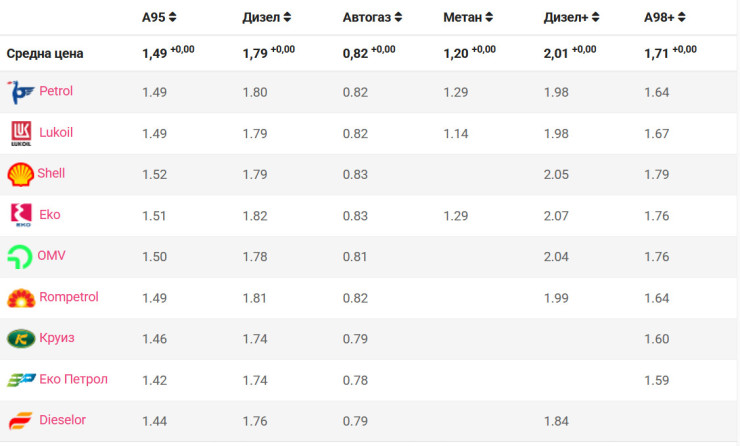The height and width of the screenshot is (446, 740).
Task: Sort table by A95 column arrows
Action: [x=173, y=17]
